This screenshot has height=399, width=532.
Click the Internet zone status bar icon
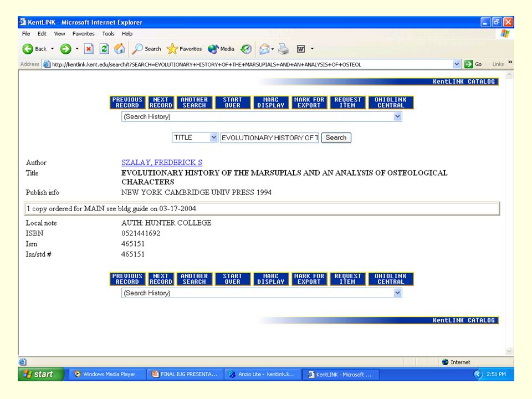[445, 362]
